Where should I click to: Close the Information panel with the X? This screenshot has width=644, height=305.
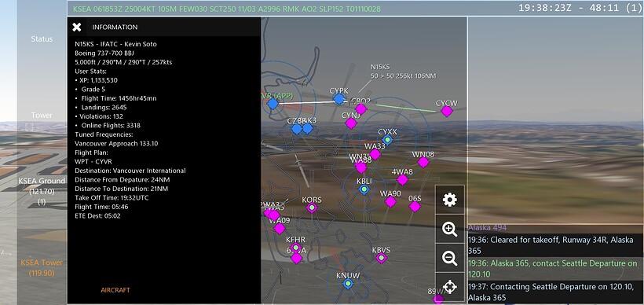77,28
